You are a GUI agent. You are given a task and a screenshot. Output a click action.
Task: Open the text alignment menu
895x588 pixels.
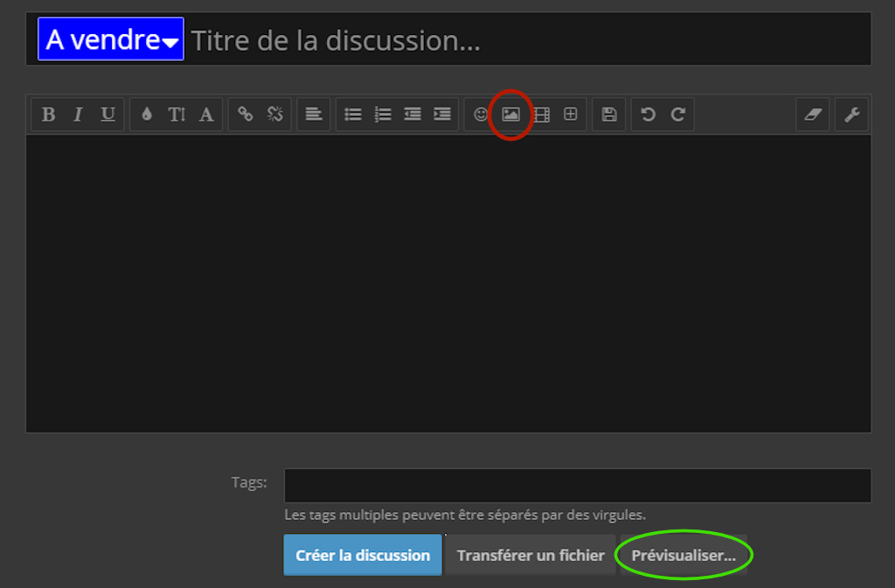314,114
